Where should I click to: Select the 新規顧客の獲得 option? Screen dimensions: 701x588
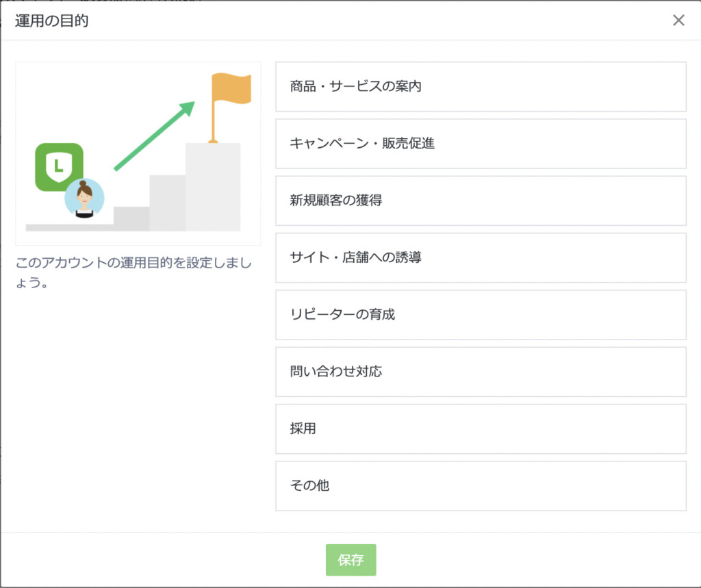(x=481, y=201)
